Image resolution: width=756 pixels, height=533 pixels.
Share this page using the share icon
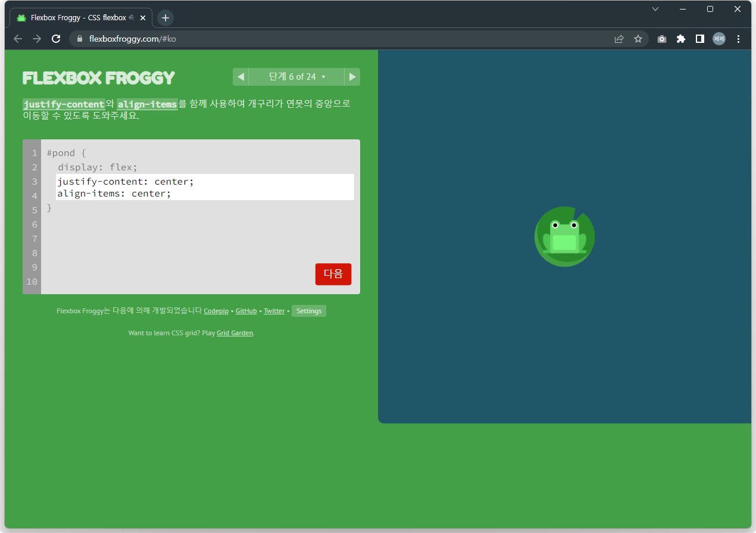[619, 39]
